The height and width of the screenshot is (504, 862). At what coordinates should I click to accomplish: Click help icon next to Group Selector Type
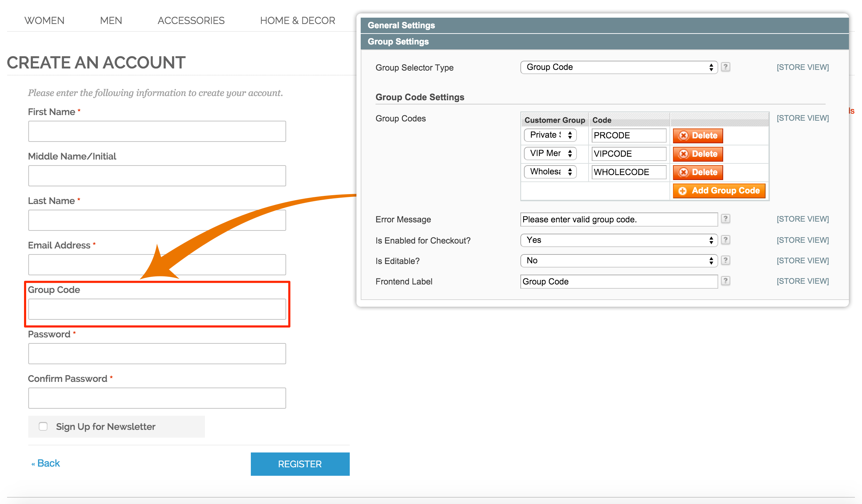point(725,67)
